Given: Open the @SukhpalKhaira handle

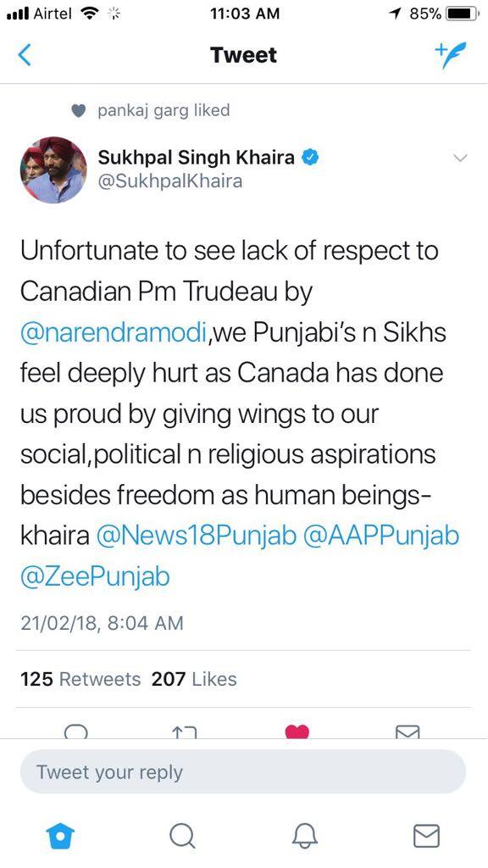Looking at the screenshot, I should [169, 181].
